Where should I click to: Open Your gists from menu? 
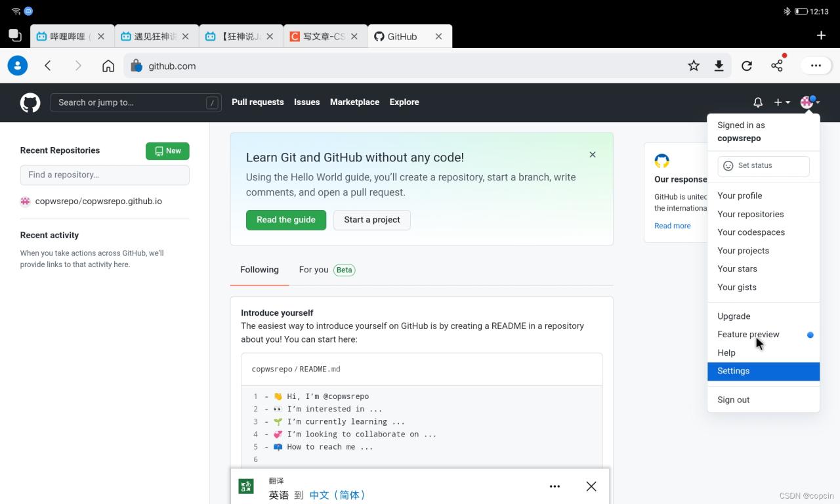763,287
